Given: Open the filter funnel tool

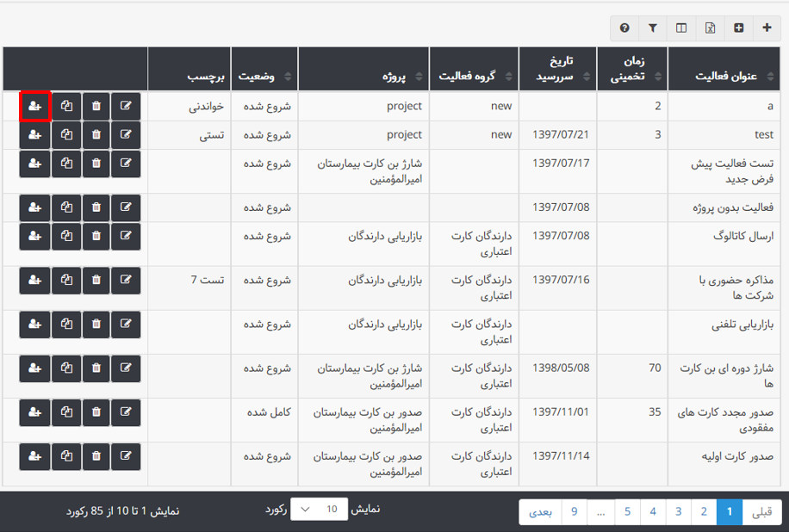Looking at the screenshot, I should (x=653, y=28).
